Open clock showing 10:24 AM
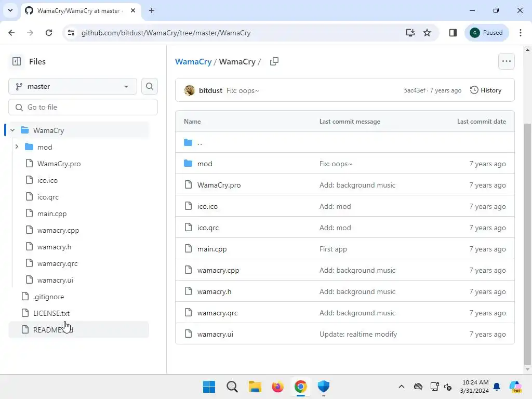This screenshot has height=399, width=532. click(x=475, y=387)
